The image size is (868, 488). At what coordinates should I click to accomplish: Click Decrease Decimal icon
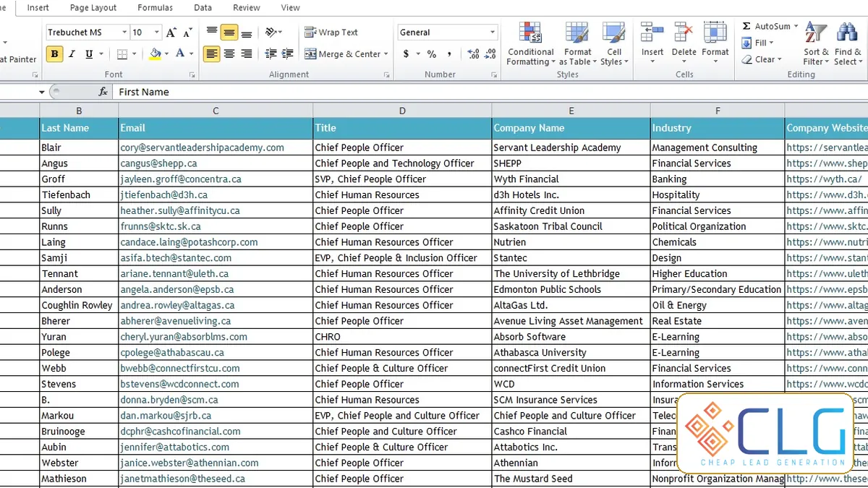click(x=490, y=53)
